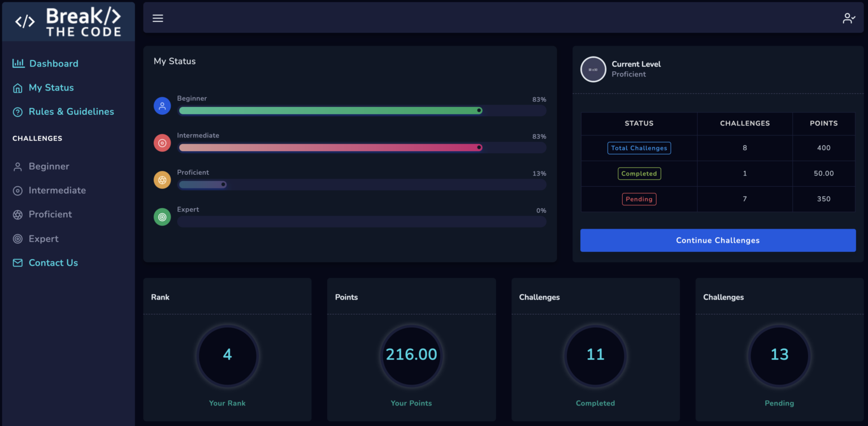
Task: Click the green Expert level icon
Action: (162, 217)
